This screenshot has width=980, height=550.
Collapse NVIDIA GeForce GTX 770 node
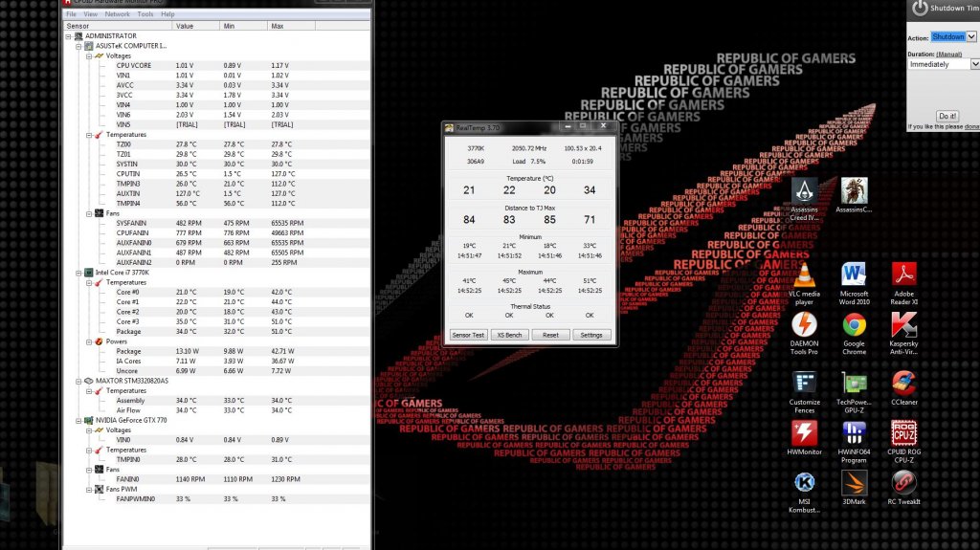(78, 421)
